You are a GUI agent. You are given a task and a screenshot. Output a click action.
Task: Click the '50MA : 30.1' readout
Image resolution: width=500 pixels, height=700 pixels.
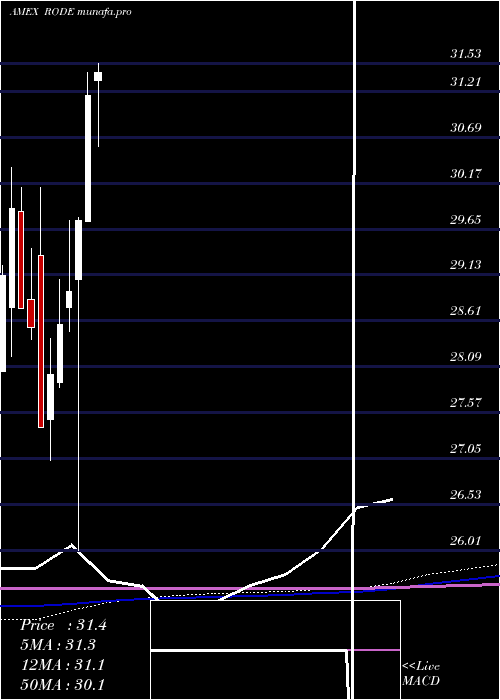click(63, 684)
